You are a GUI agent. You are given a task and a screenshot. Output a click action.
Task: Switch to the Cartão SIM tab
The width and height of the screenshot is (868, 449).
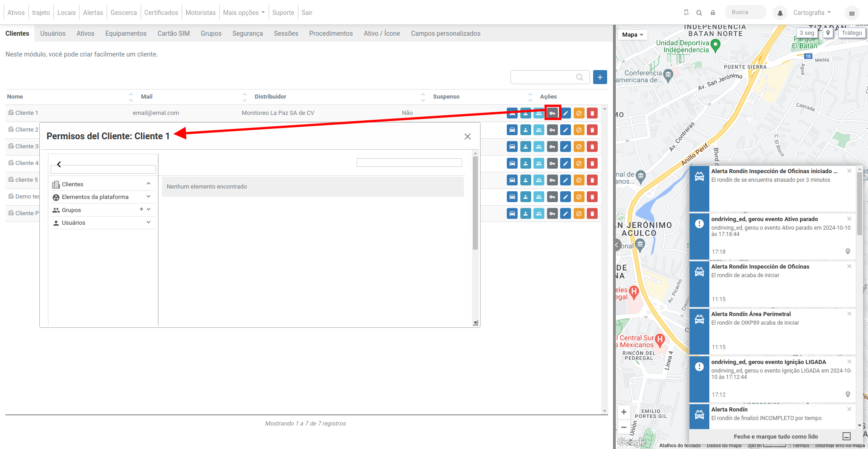click(174, 33)
